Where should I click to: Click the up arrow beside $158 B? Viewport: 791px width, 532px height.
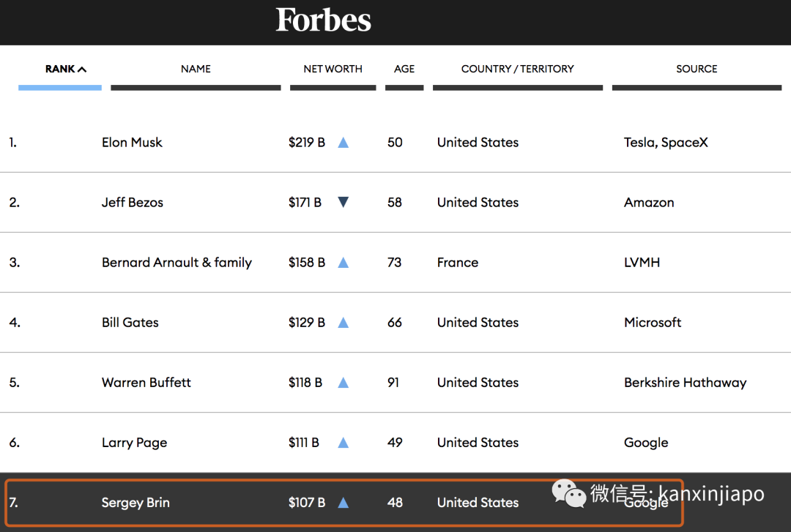click(x=343, y=262)
